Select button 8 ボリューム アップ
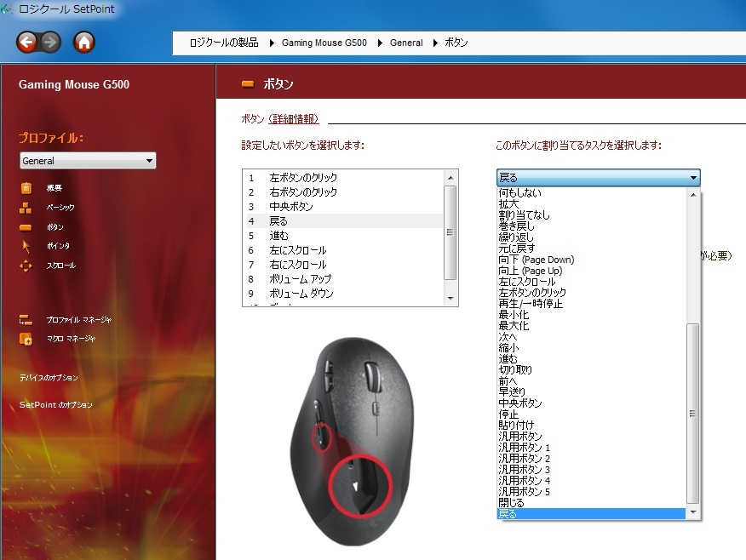 (344, 279)
